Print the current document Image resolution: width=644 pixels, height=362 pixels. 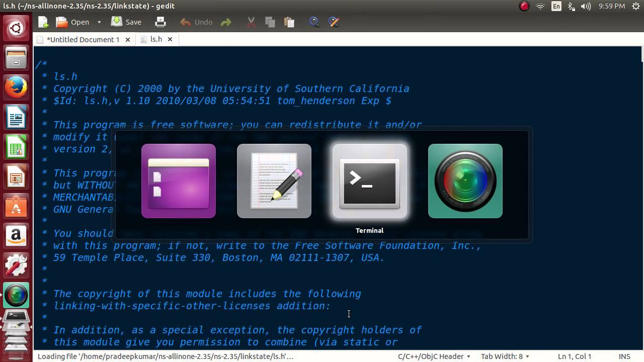(x=160, y=22)
